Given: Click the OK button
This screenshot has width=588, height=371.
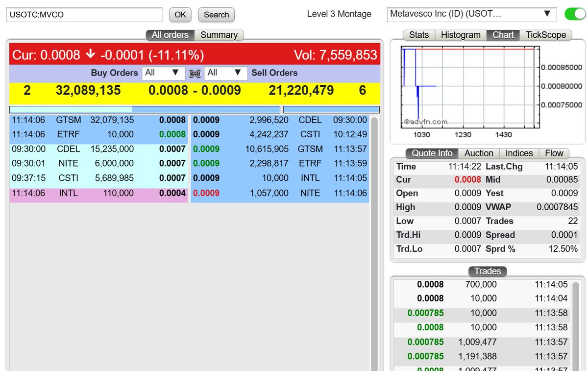Looking at the screenshot, I should click(180, 15).
